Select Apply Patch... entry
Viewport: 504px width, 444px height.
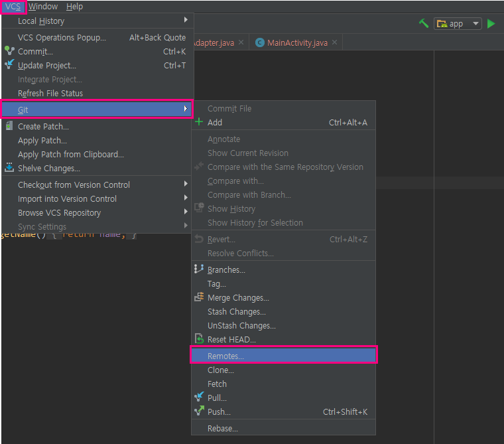coord(97,141)
